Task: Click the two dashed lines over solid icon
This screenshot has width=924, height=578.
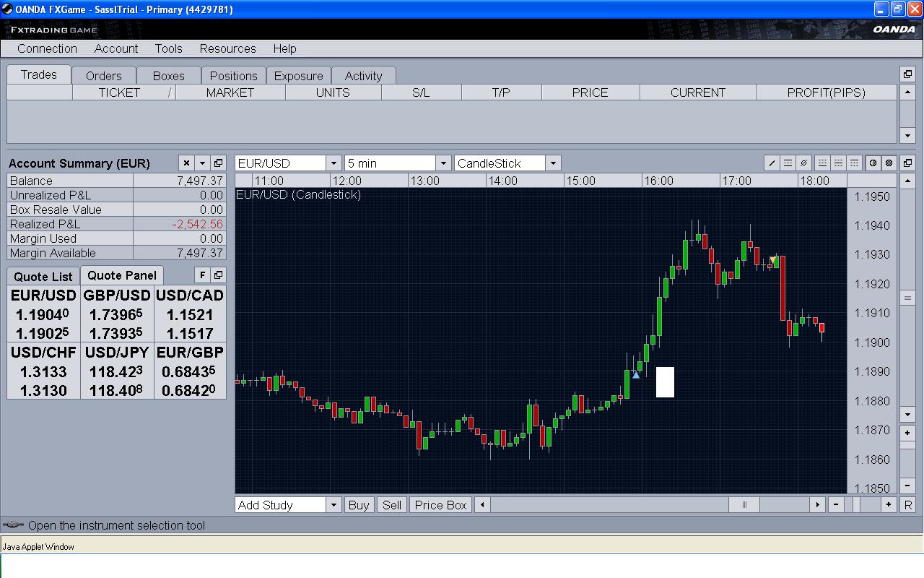Action: point(822,163)
